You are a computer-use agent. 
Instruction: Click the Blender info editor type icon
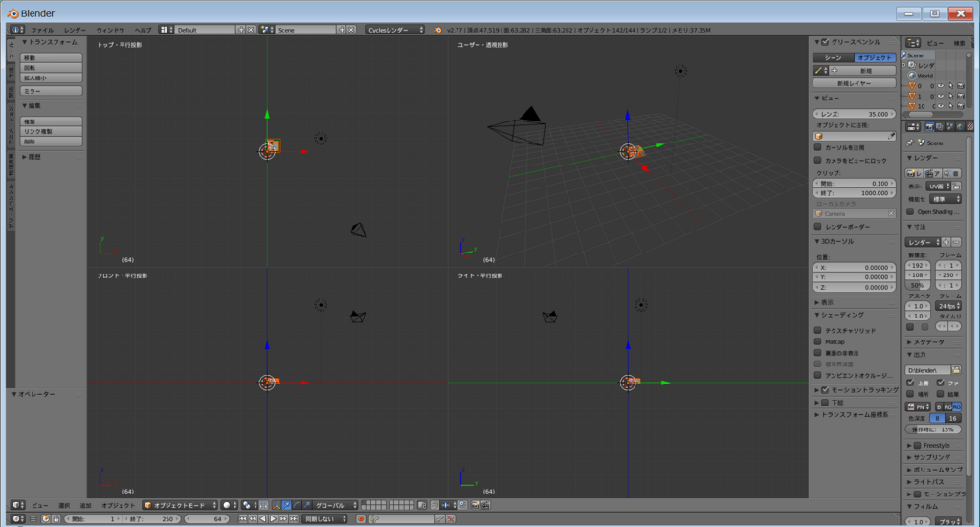[16, 30]
